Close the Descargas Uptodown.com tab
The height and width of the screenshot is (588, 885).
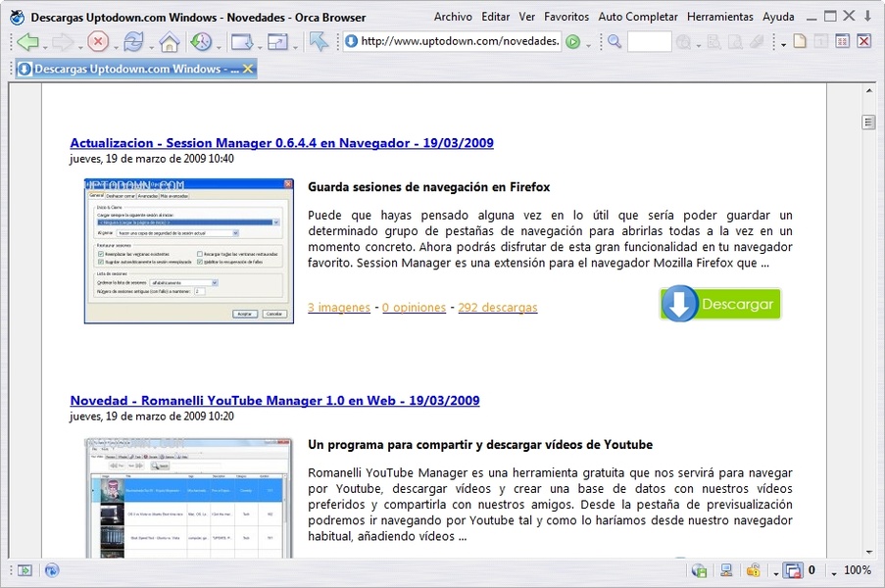[x=248, y=69]
